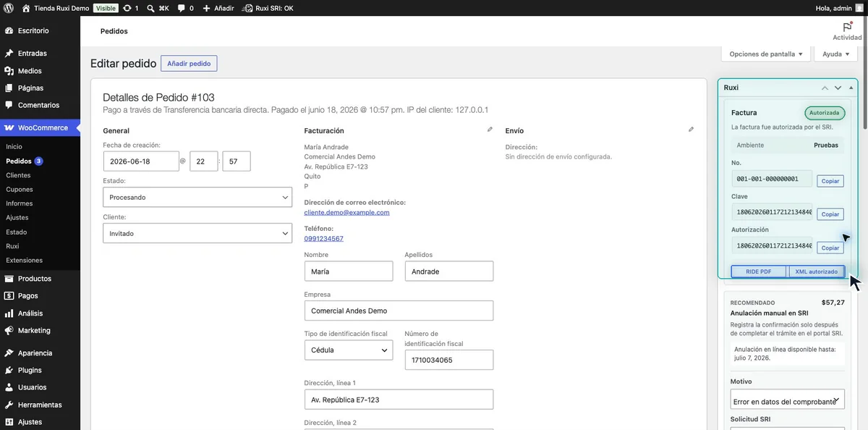This screenshot has width=868, height=430.
Task: Open the Motivo dropdown in Ruxi panel
Action: pos(788,400)
